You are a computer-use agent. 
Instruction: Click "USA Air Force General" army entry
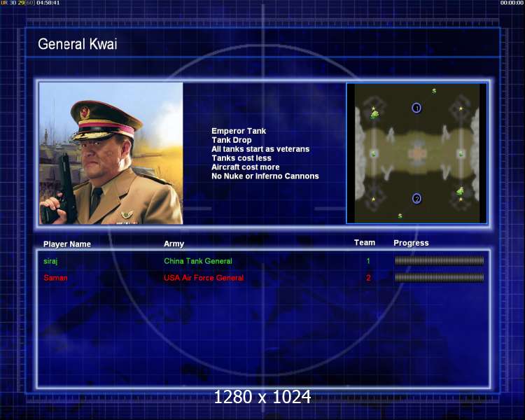coord(204,278)
